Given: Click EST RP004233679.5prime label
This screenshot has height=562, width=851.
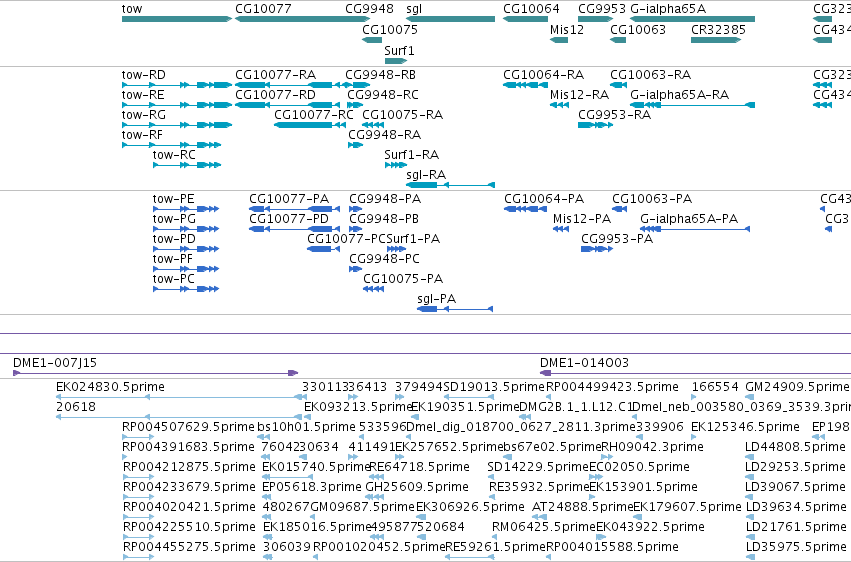Looking at the screenshot, I should tap(189, 487).
